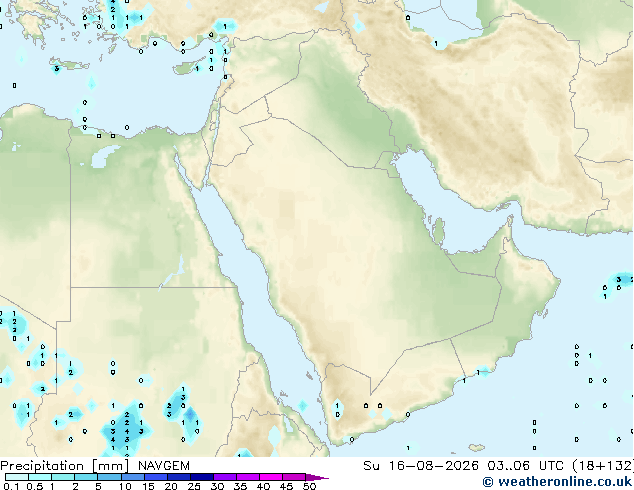
Task: Click the 2–5 mm legend color box
Action: point(86,477)
